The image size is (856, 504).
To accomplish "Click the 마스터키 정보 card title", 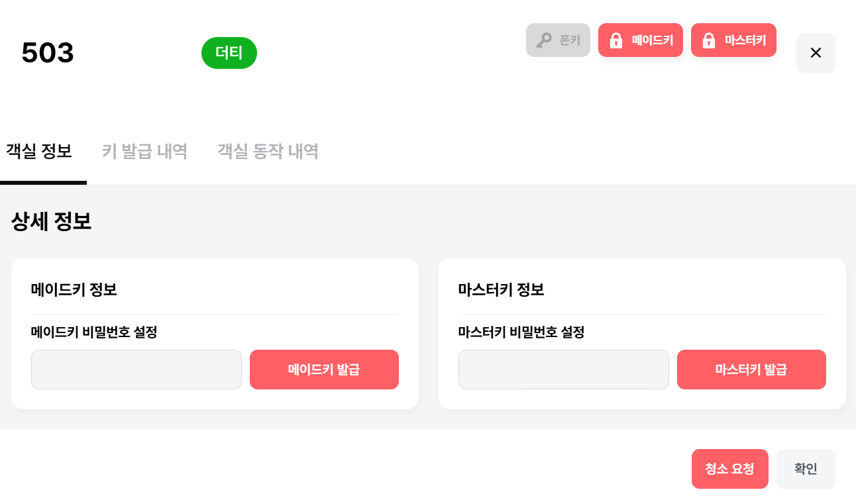I will 501,289.
